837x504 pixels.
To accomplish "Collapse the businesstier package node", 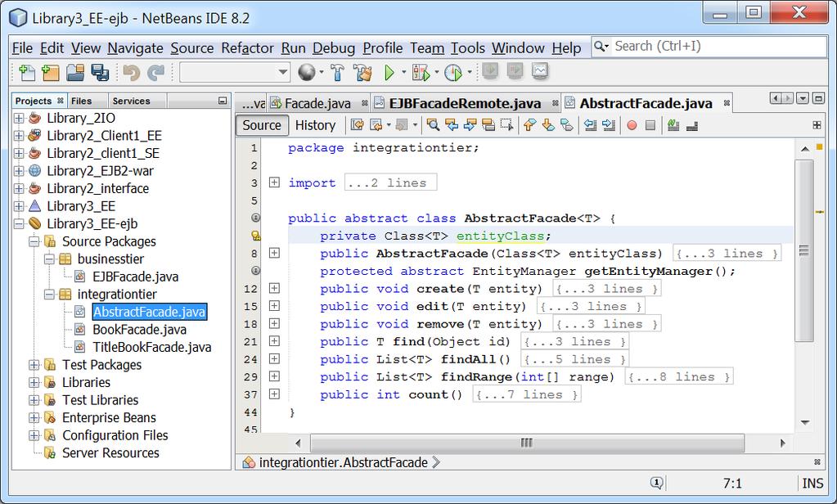I will click(x=49, y=259).
